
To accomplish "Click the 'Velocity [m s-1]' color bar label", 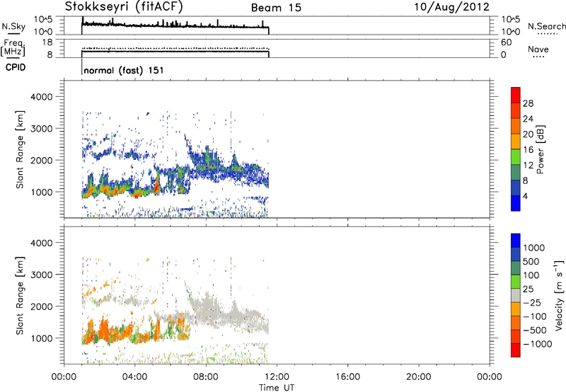I will 559,295.
